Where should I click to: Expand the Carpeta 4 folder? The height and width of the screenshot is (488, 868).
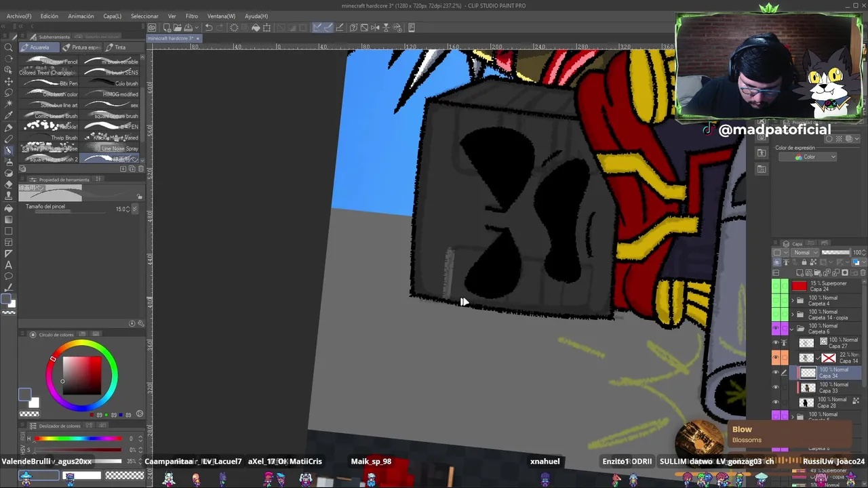click(x=793, y=300)
